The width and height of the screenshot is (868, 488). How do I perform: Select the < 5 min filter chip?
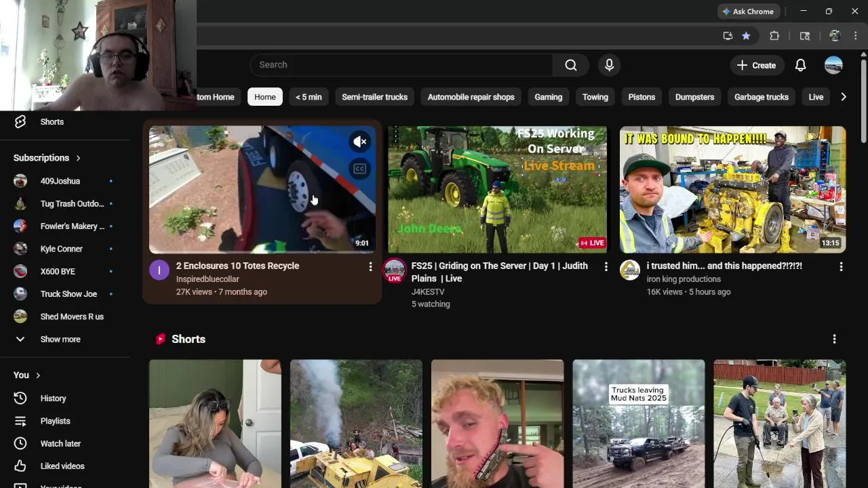coord(309,97)
